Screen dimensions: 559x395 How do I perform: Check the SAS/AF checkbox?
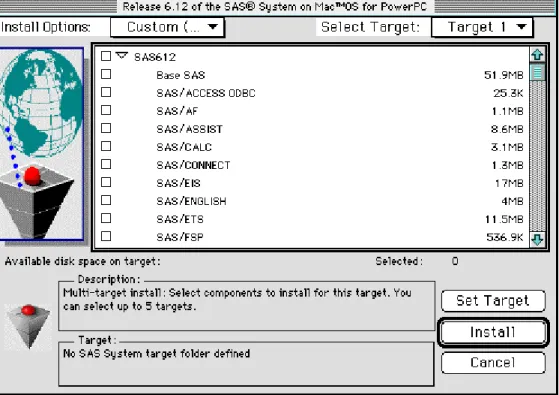pyautogui.click(x=106, y=110)
